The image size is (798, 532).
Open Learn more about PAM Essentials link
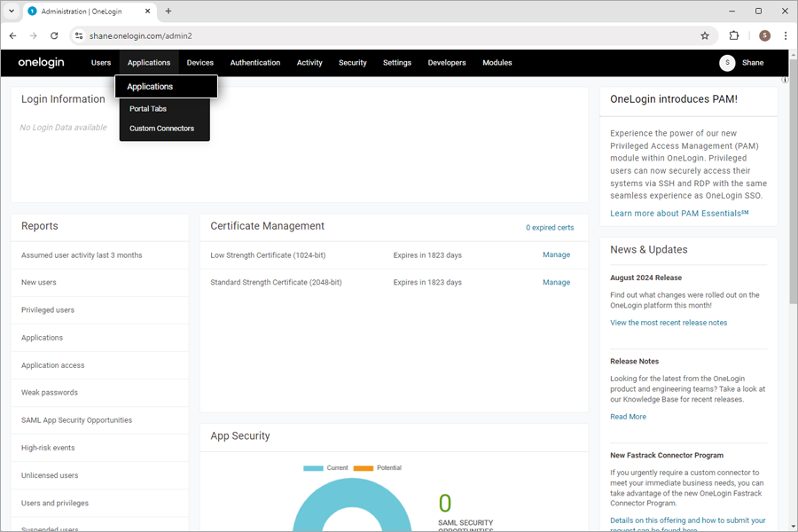(679, 214)
